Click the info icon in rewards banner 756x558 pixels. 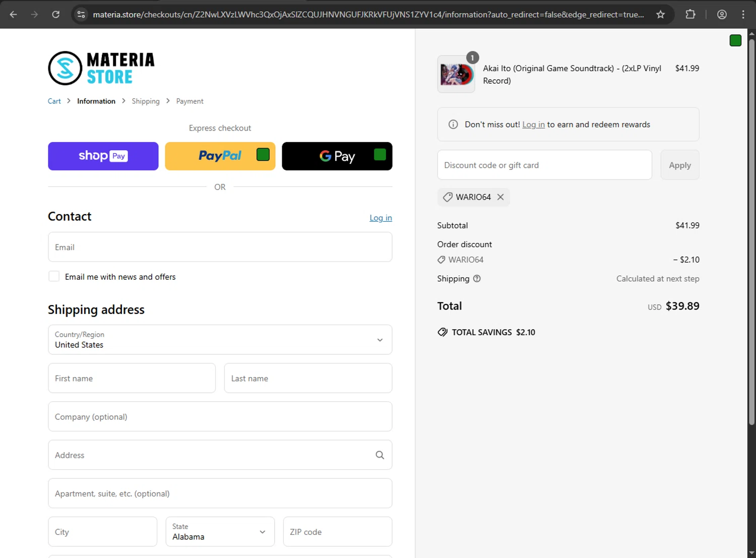tap(453, 125)
